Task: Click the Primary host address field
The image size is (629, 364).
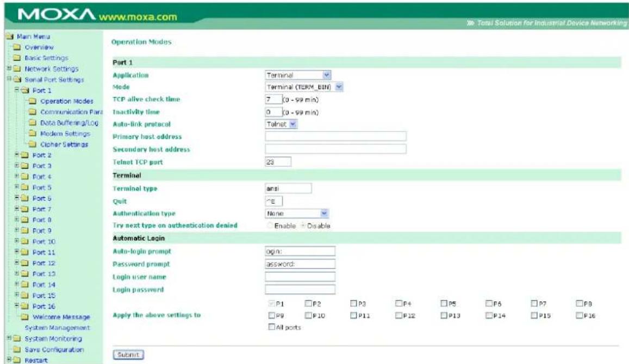Action: [x=336, y=136]
